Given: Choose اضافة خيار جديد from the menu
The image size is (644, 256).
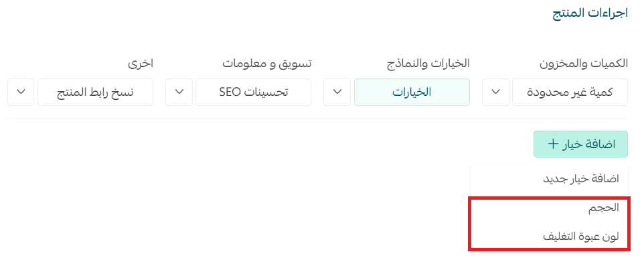Looking at the screenshot, I should click(x=550, y=179).
